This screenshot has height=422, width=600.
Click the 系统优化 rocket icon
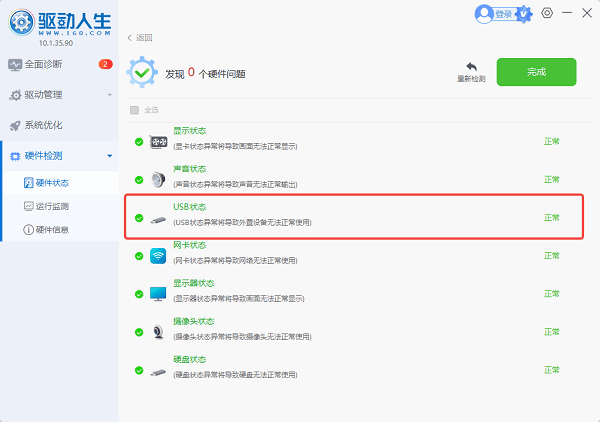[x=15, y=125]
